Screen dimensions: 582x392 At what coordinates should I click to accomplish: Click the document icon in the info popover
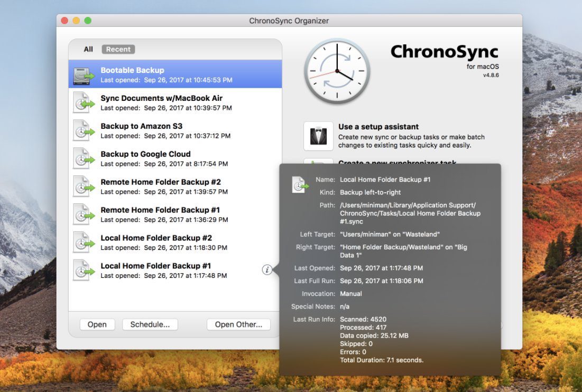[300, 184]
